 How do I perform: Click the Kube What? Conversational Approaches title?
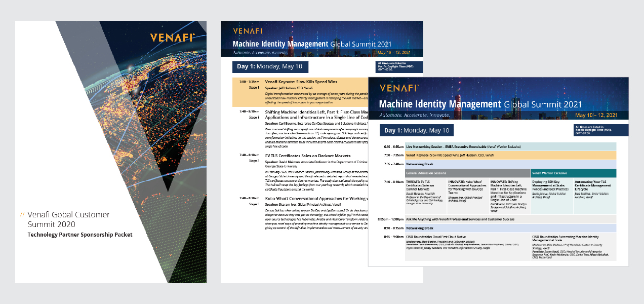click(314, 198)
